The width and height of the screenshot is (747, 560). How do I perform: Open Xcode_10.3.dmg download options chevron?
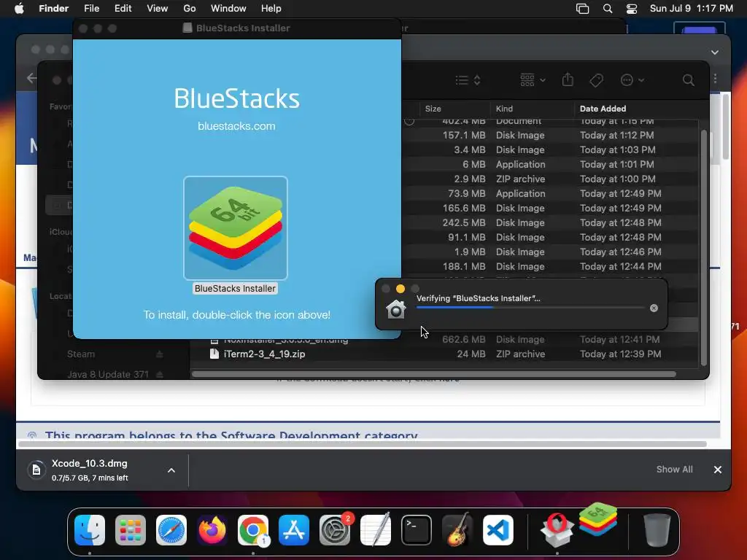[171, 470]
